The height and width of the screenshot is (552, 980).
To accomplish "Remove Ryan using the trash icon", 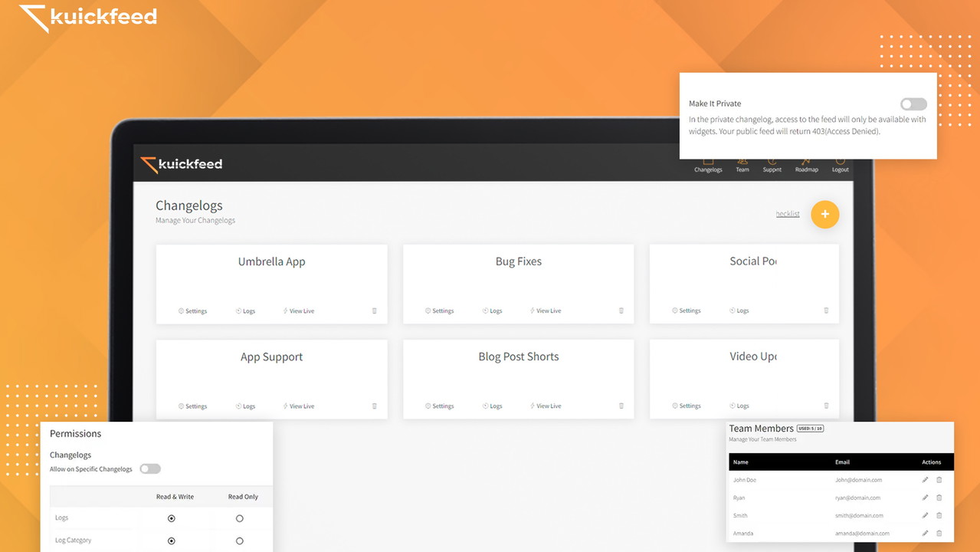I will [x=939, y=498].
